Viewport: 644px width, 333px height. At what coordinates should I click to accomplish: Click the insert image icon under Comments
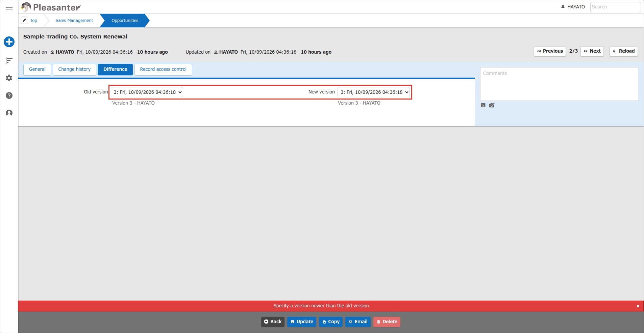click(483, 105)
